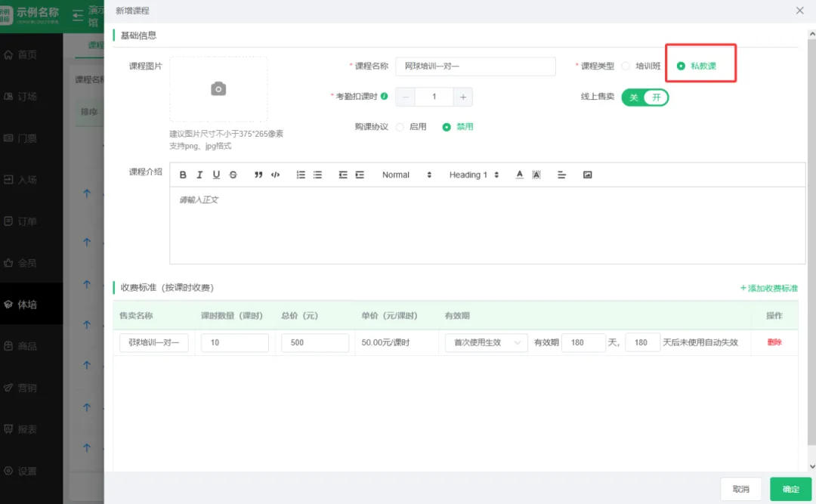Click the code block icon
Image resolution: width=816 pixels, height=504 pixels.
pos(276,175)
